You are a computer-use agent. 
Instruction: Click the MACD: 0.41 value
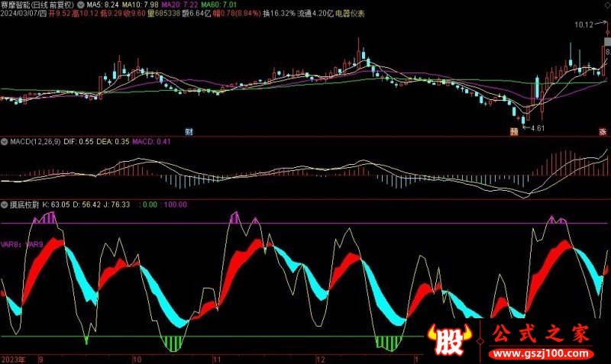click(151, 142)
